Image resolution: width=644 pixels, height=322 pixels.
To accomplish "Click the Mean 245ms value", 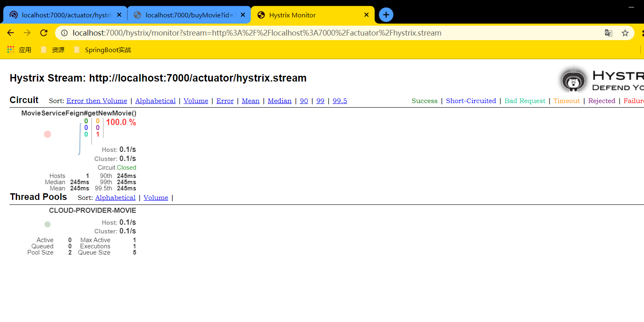I will tap(79, 188).
